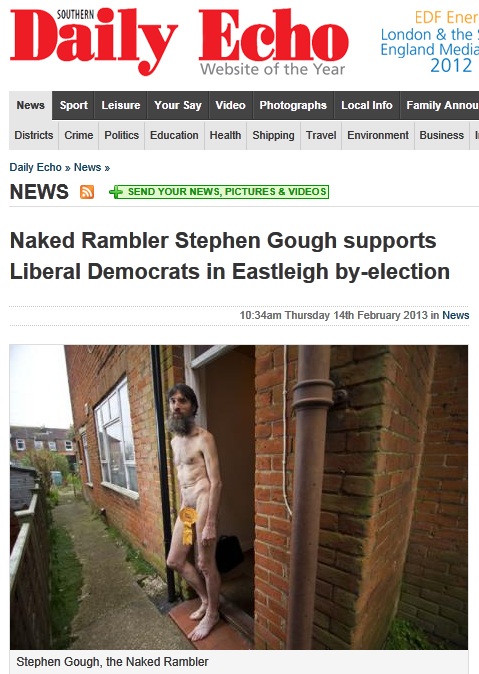
Task: Click the green plus Send Your News icon
Action: (116, 192)
